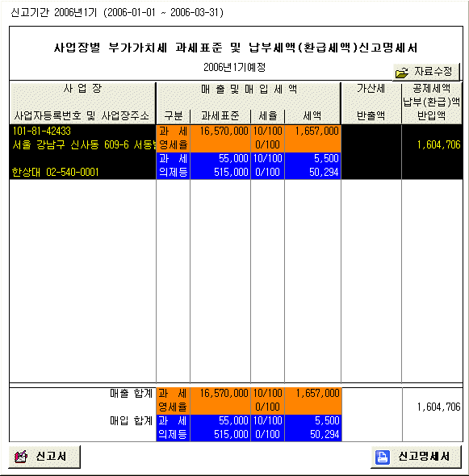
Task: Click the document icon on 신고명세서 button
Action: pyautogui.click(x=382, y=457)
